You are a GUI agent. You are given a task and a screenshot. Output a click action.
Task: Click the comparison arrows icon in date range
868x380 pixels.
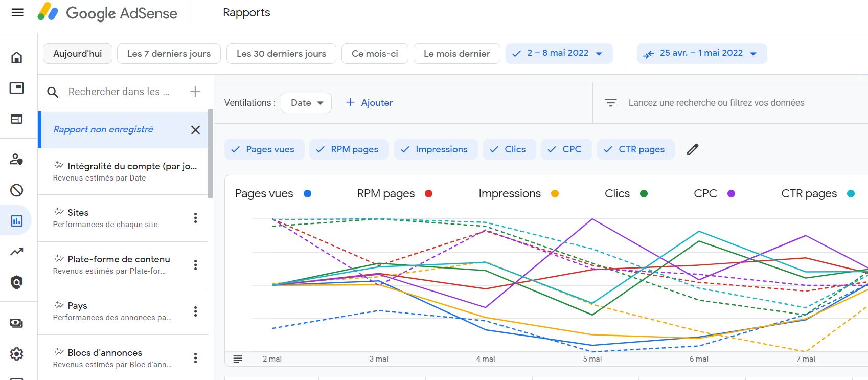click(x=649, y=54)
